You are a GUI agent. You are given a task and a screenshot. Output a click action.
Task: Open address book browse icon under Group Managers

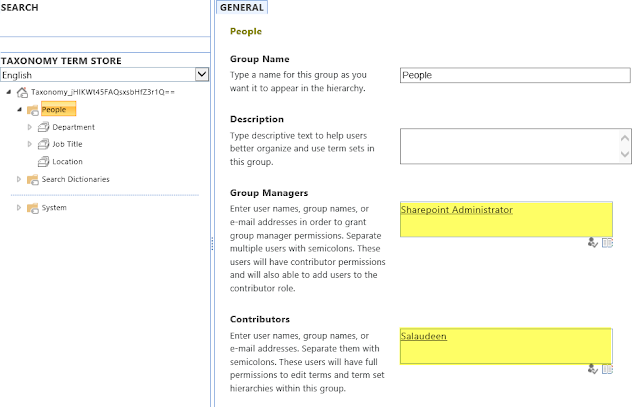coord(607,242)
